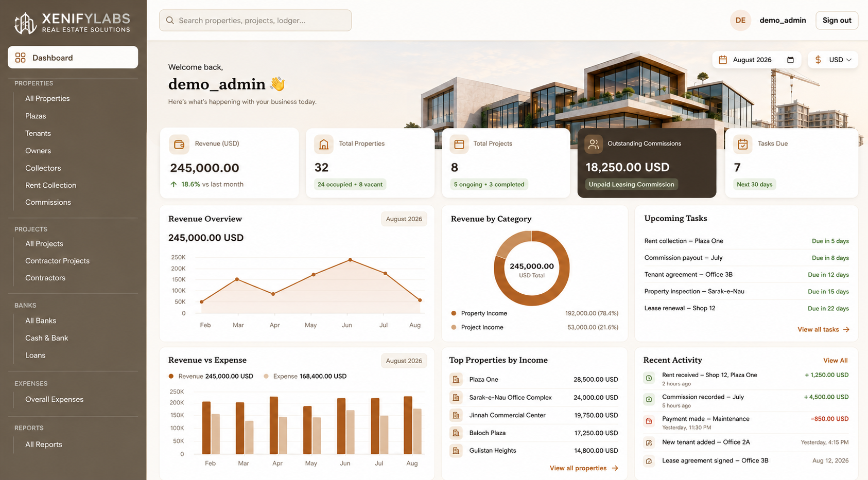Select Overall Expenses in sidebar
868x480 pixels.
click(54, 399)
